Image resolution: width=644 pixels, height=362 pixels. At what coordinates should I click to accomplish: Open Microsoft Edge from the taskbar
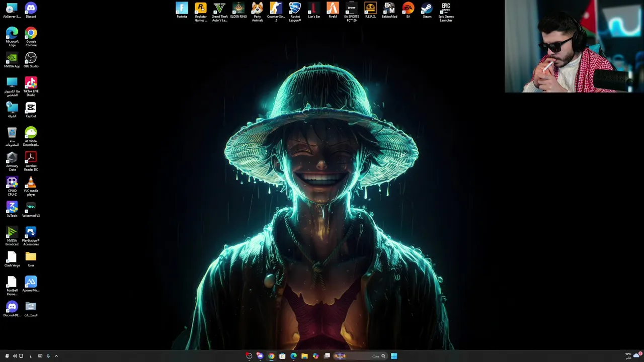293,356
